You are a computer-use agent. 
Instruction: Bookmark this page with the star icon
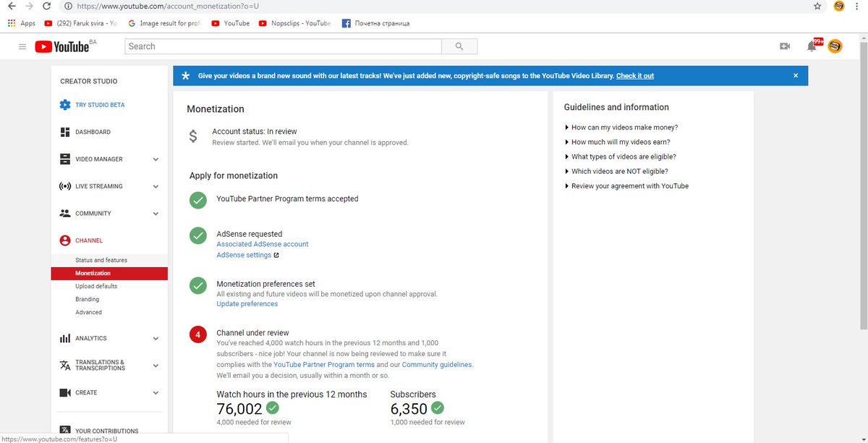[817, 6]
